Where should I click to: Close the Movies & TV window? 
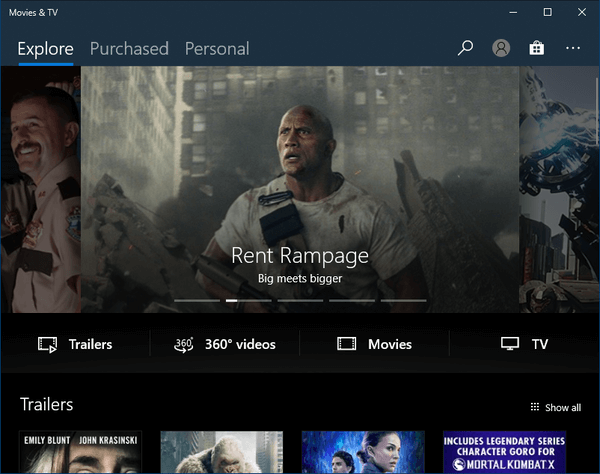tap(582, 12)
